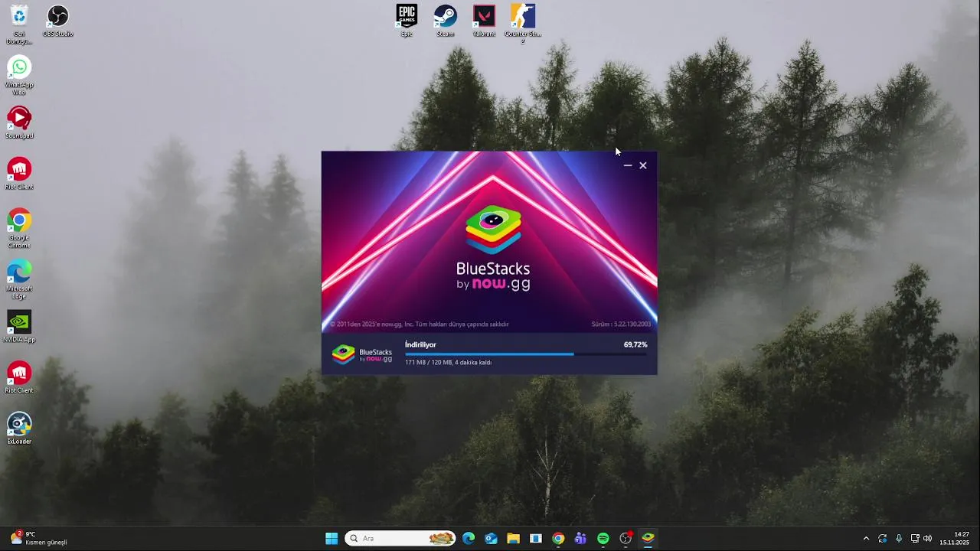Open Outlook from the taskbar
This screenshot has height=551, width=980.
click(x=491, y=539)
